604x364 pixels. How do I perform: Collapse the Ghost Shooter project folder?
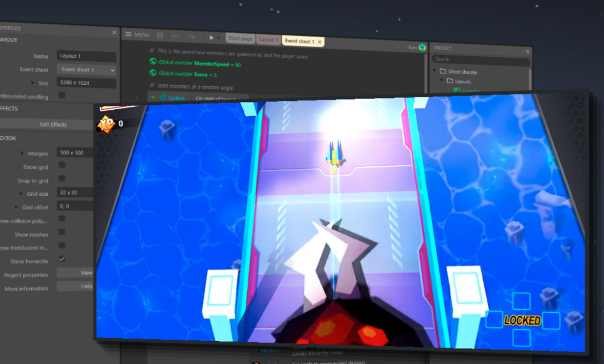(435, 70)
